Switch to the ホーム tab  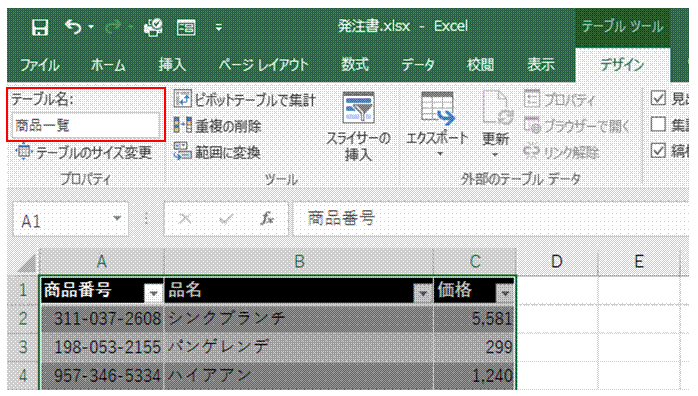[x=108, y=65]
